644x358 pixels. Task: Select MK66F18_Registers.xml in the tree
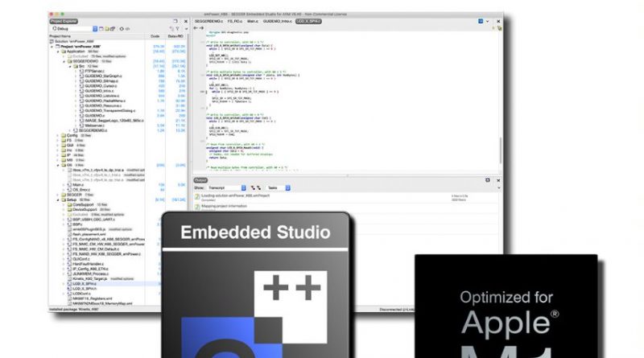pos(92,298)
